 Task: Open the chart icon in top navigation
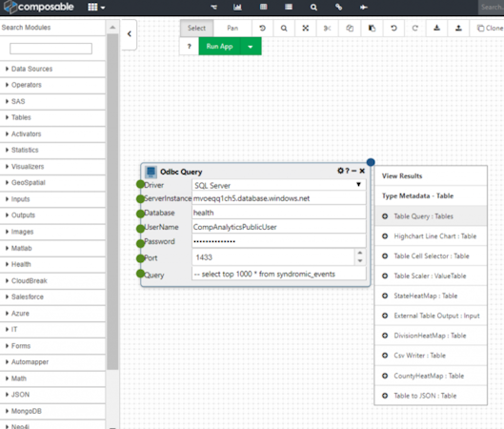coord(237,7)
